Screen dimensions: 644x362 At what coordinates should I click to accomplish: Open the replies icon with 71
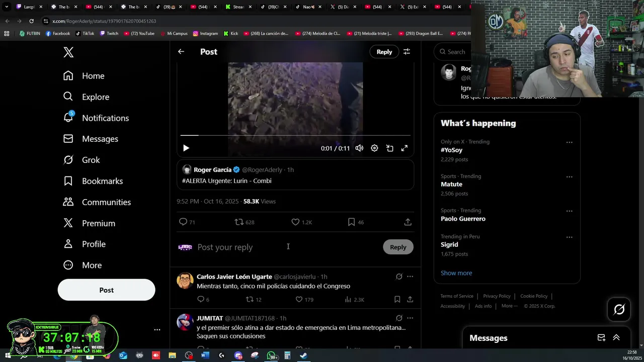coord(187,222)
